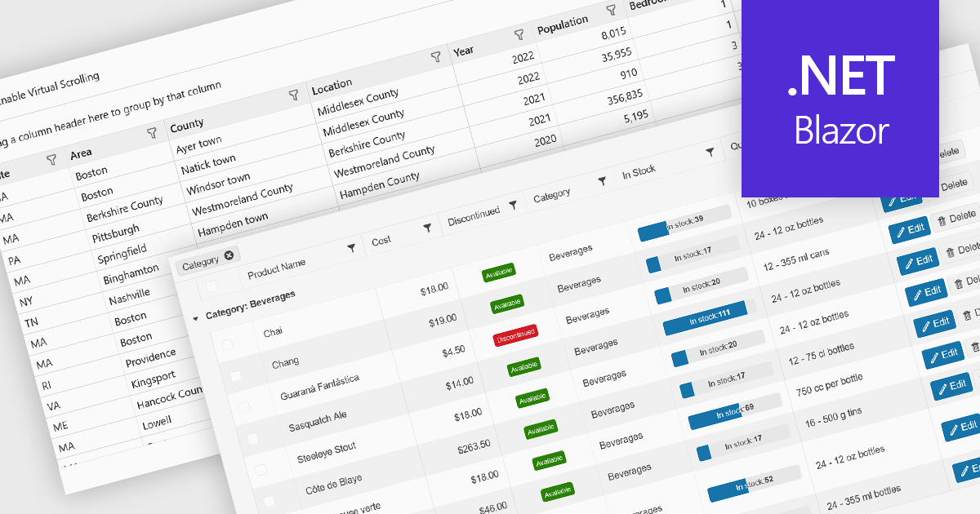Select the Ayer town cell

(x=198, y=146)
